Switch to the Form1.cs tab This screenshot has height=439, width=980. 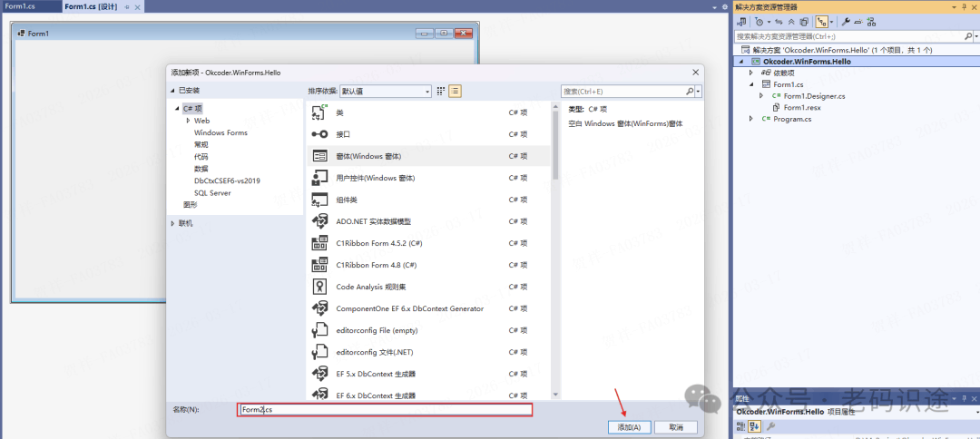[20, 6]
